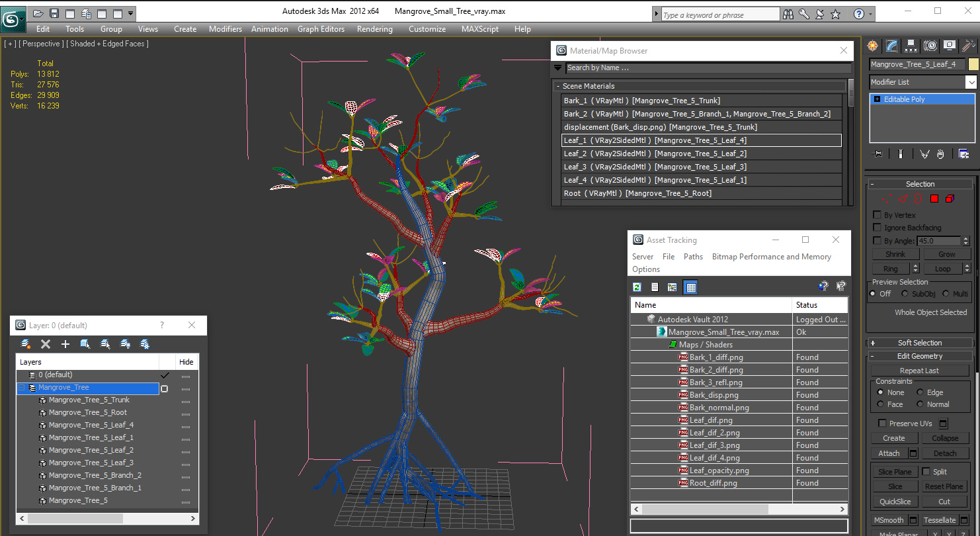The height and width of the screenshot is (536, 980).
Task: Open the Hierarchy command panel tab
Action: [x=911, y=46]
